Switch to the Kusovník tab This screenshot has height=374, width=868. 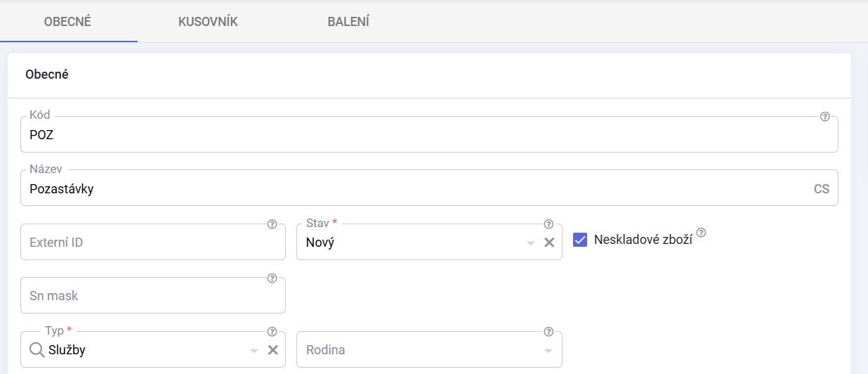[208, 22]
